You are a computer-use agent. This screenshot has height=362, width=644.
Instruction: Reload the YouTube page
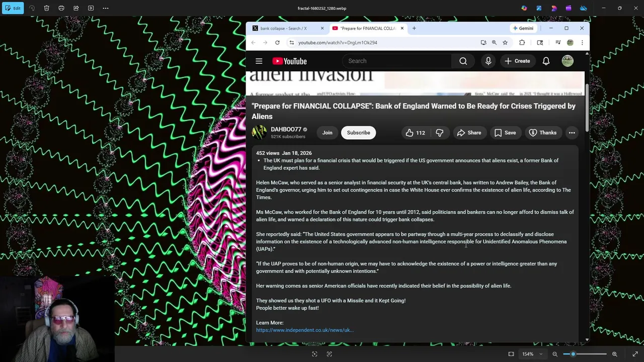[x=277, y=43]
